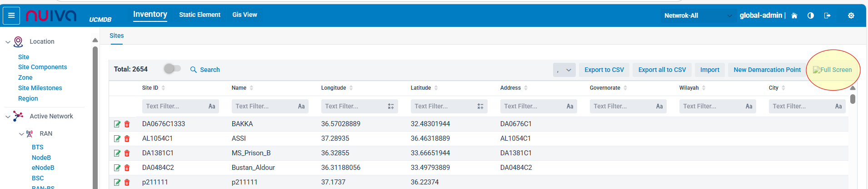Collapse the RAN tree node

pos(21,134)
